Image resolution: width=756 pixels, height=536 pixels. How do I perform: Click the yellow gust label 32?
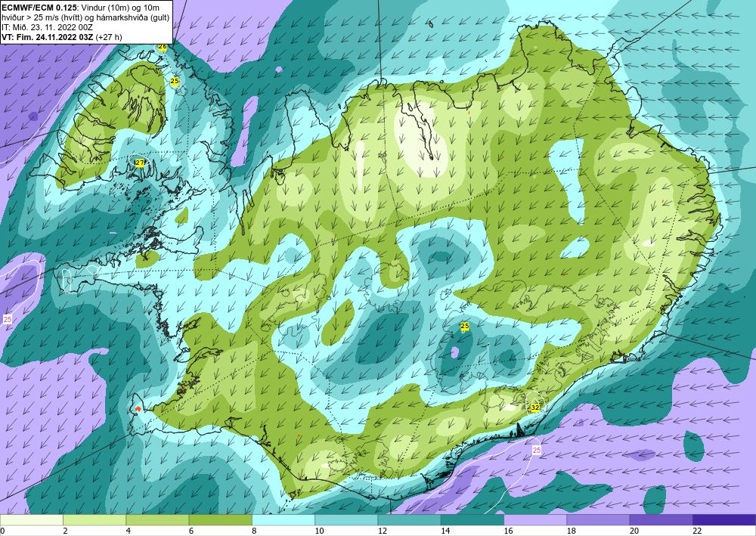pos(534,407)
